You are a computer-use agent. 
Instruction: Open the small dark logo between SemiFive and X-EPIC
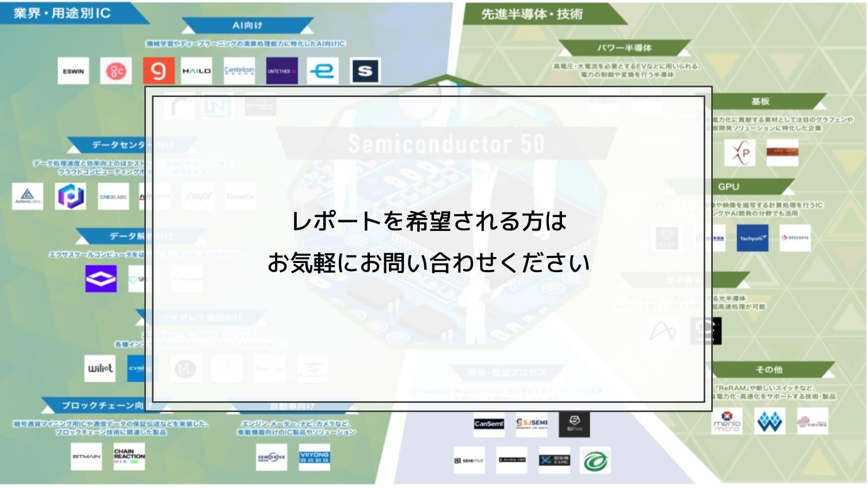(512, 460)
